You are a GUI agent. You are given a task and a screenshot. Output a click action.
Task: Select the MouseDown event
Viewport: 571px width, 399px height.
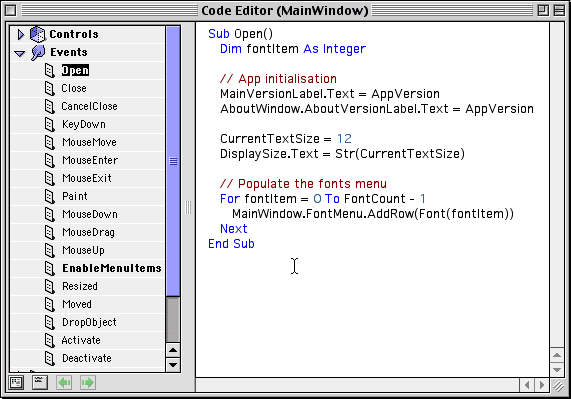point(90,214)
